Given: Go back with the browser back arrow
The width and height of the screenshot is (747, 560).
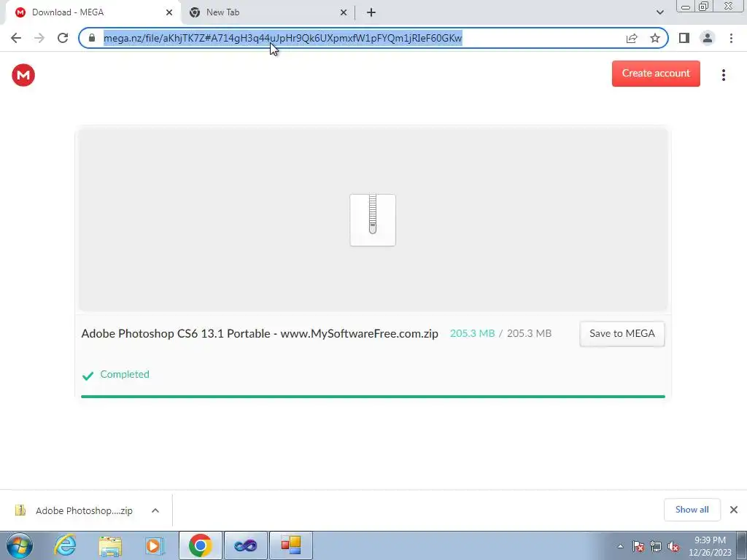Looking at the screenshot, I should [16, 38].
